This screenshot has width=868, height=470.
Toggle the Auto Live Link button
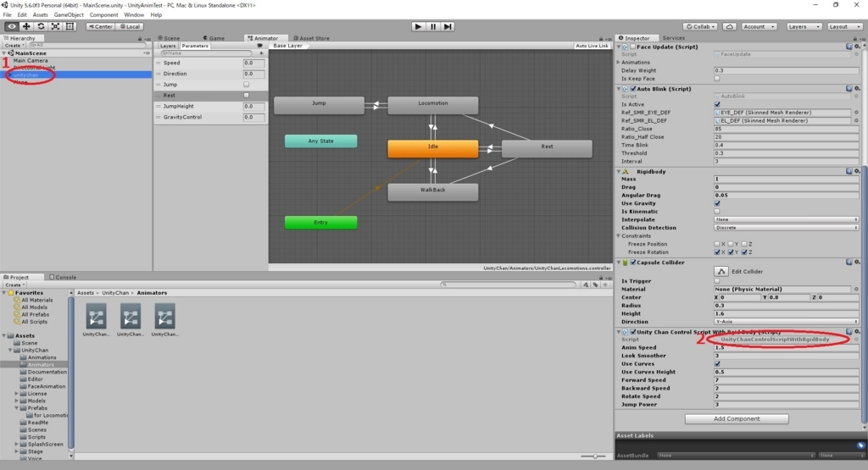591,46
